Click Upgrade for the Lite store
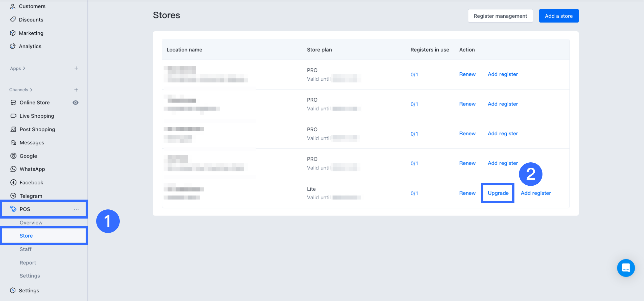Image resolution: width=644 pixels, height=301 pixels. [498, 193]
